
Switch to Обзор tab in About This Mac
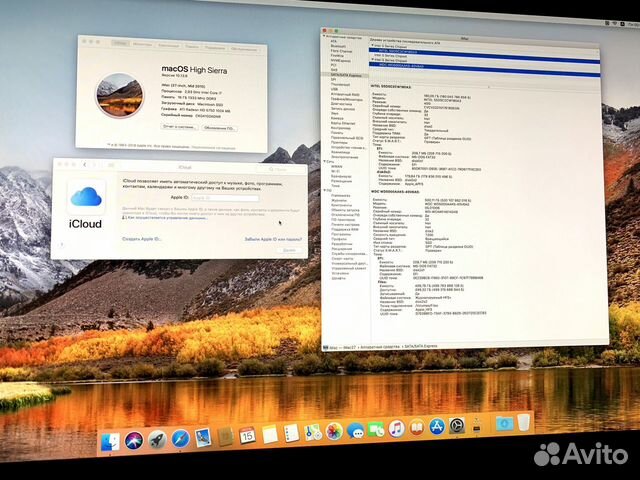coord(120,43)
